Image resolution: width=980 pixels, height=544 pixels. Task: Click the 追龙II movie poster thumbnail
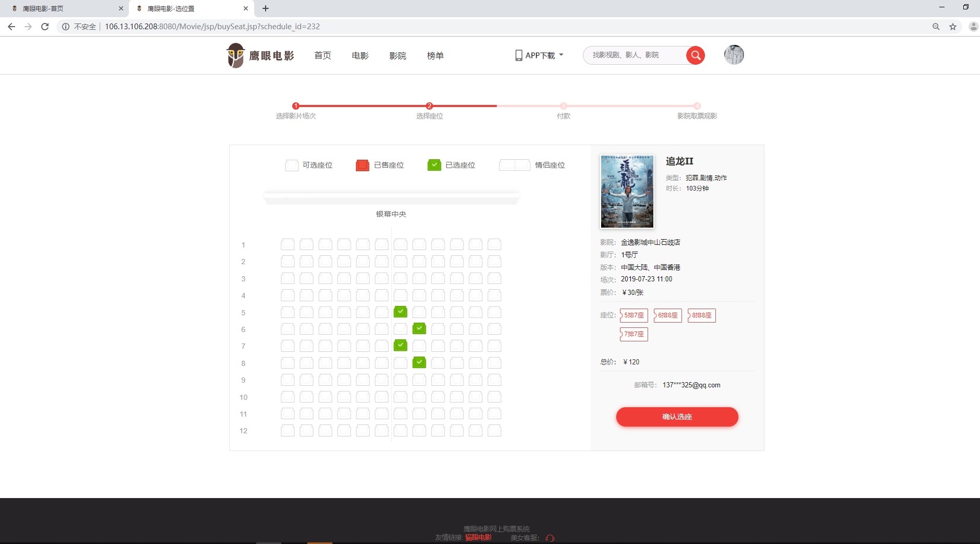tap(626, 192)
